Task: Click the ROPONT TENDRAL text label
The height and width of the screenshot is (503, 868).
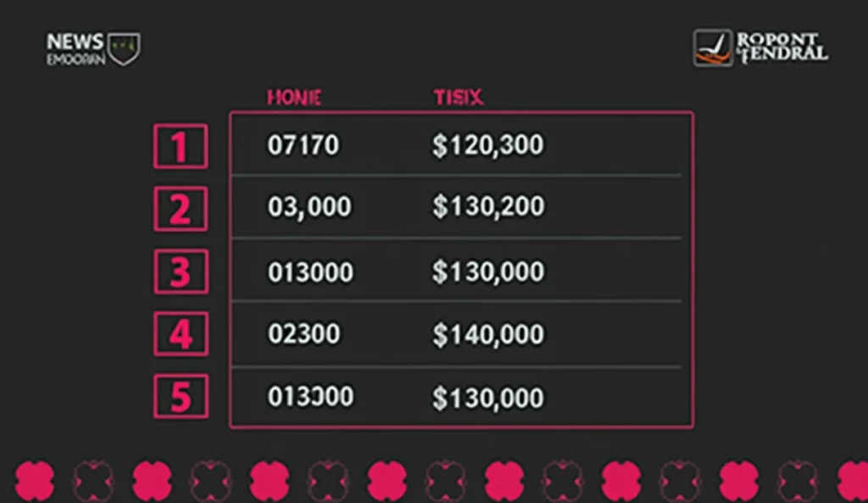Action: [x=782, y=48]
